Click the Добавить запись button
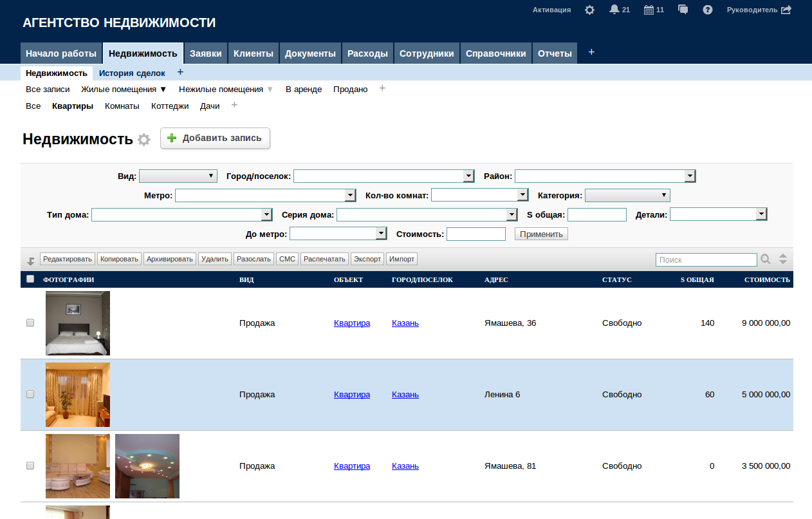 tap(215, 138)
